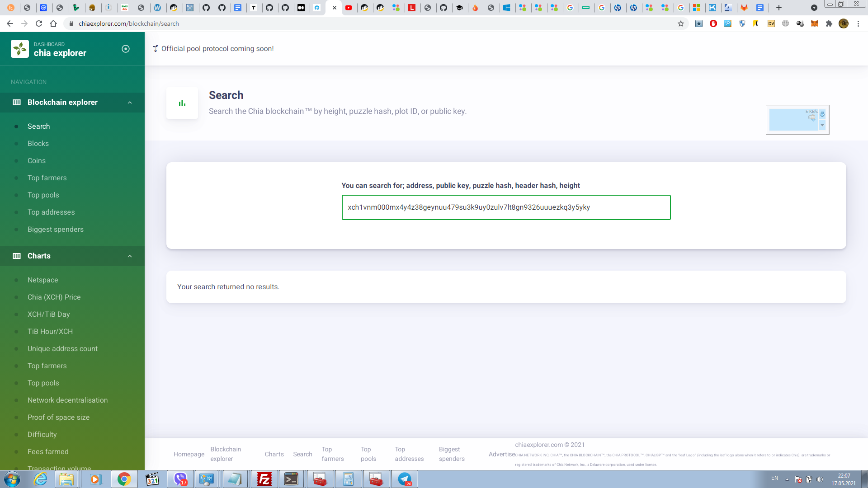Toggle the sidebar pin circle icon
This screenshot has height=488, width=868.
126,49
